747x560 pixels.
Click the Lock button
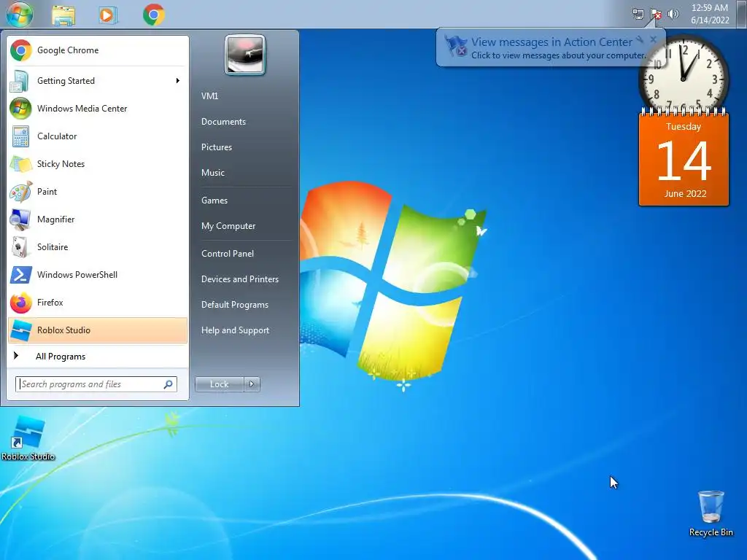(x=219, y=384)
